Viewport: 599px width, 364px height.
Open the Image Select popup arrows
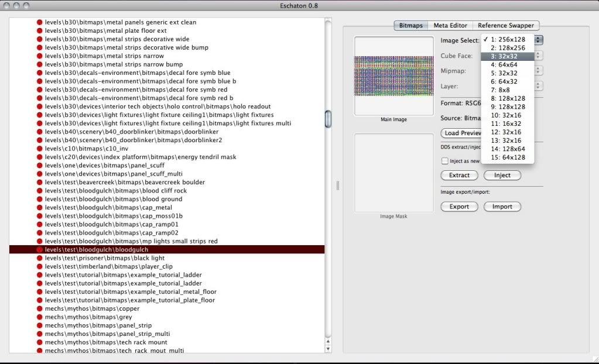[x=539, y=40]
